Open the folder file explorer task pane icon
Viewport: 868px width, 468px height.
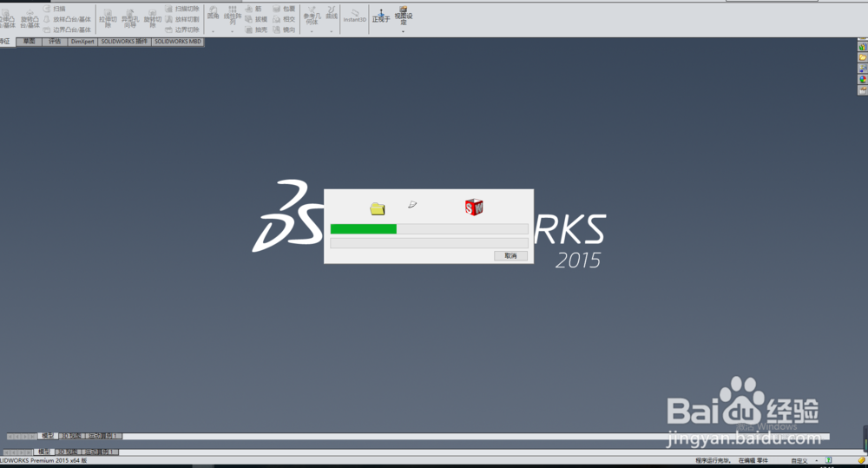tap(863, 57)
